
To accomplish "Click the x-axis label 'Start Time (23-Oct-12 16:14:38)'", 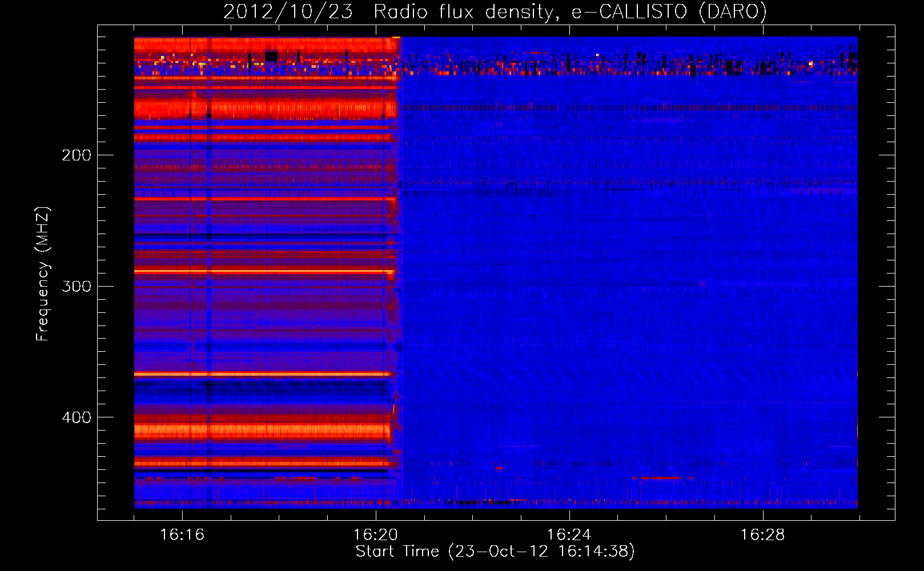I will (x=495, y=552).
